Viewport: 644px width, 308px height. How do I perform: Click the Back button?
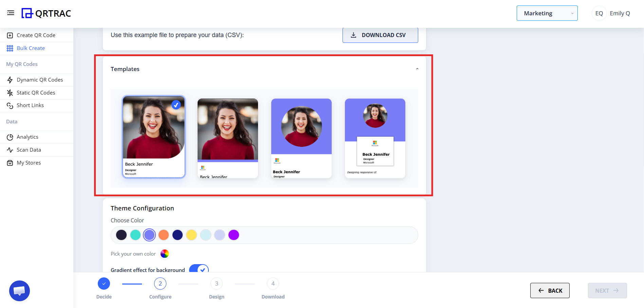point(550,291)
